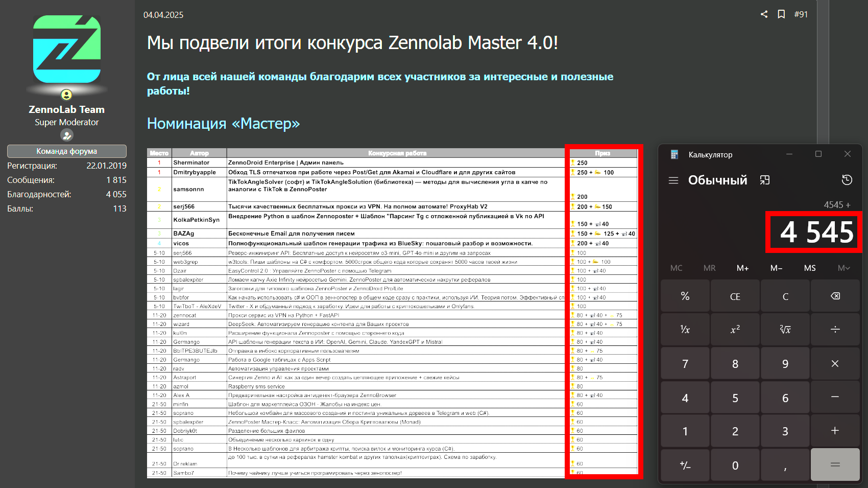Click the equals key in Calculator
868x488 pixels.
835,464
